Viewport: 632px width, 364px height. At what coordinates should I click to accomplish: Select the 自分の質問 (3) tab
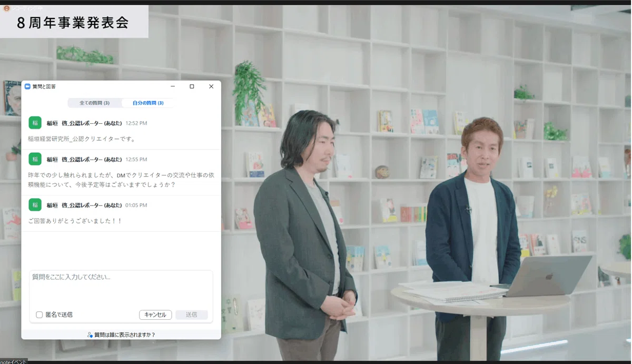coord(148,103)
